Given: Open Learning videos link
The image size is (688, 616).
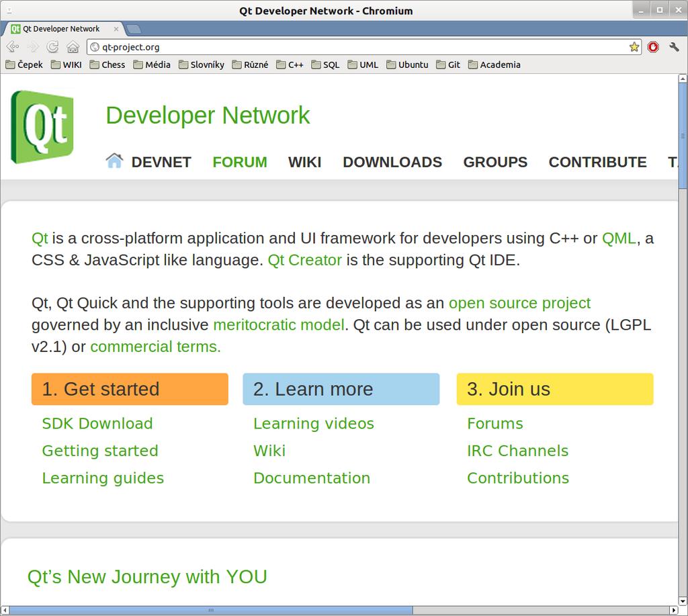Looking at the screenshot, I should (x=314, y=423).
